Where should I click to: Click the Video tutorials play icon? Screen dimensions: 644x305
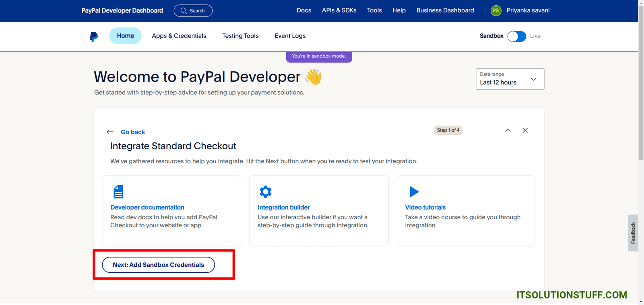tap(414, 192)
